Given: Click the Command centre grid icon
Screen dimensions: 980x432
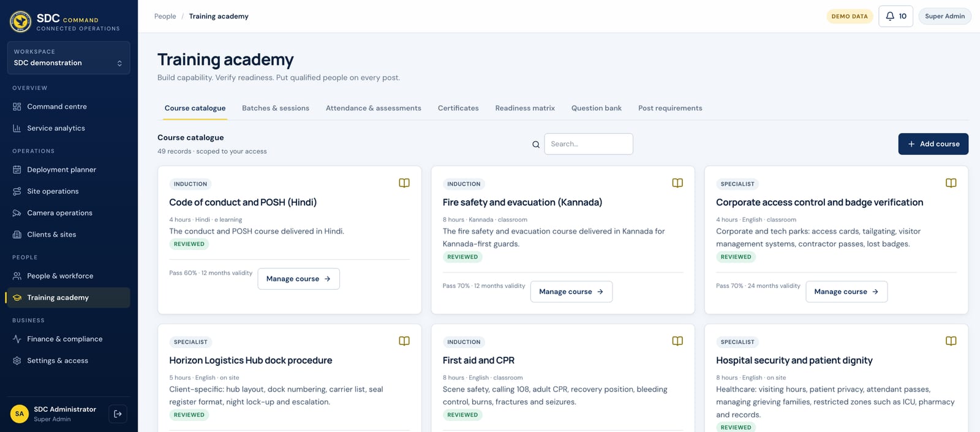Looking at the screenshot, I should coord(17,107).
